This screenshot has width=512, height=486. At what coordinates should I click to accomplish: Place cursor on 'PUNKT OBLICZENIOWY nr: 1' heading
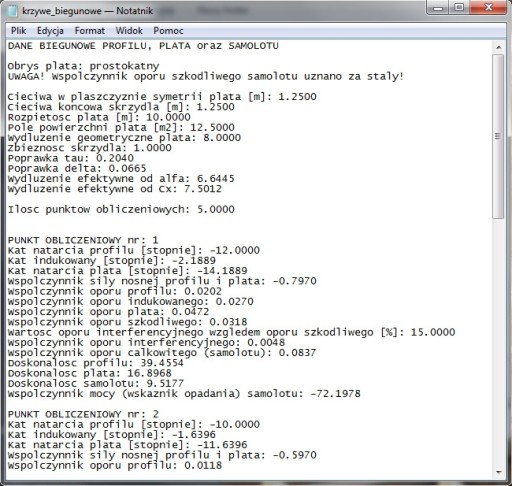[83, 240]
